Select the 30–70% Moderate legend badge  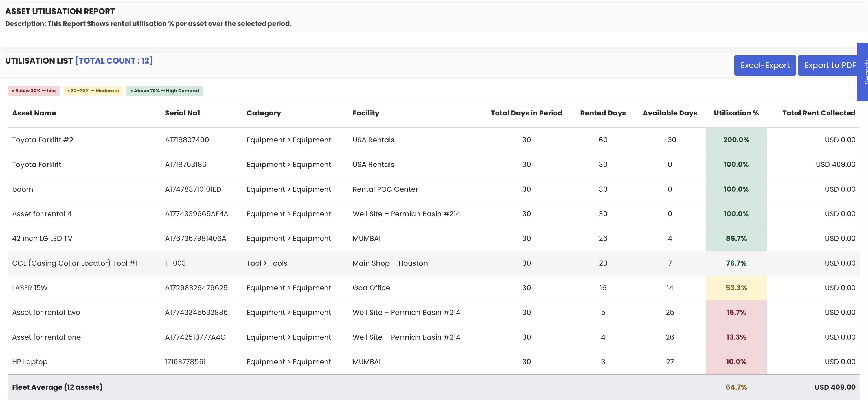point(93,91)
